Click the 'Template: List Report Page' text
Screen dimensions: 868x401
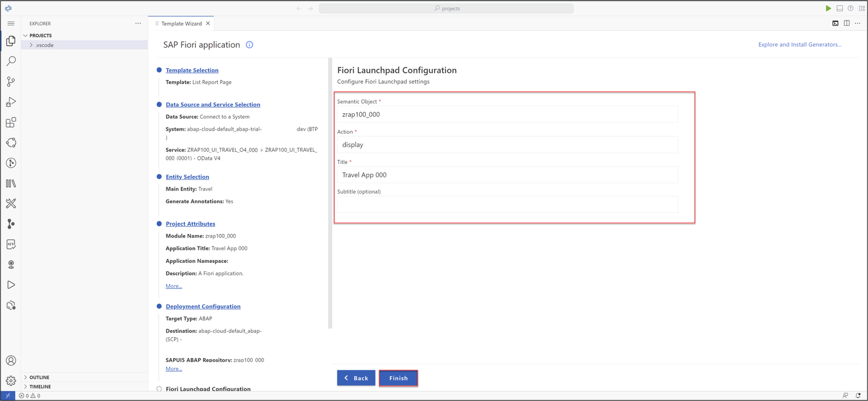(x=198, y=83)
